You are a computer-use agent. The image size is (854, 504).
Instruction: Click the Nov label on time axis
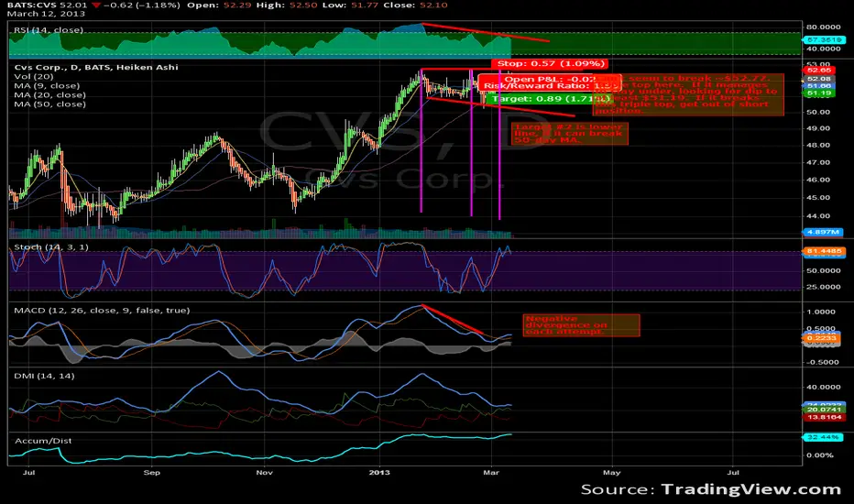click(264, 473)
